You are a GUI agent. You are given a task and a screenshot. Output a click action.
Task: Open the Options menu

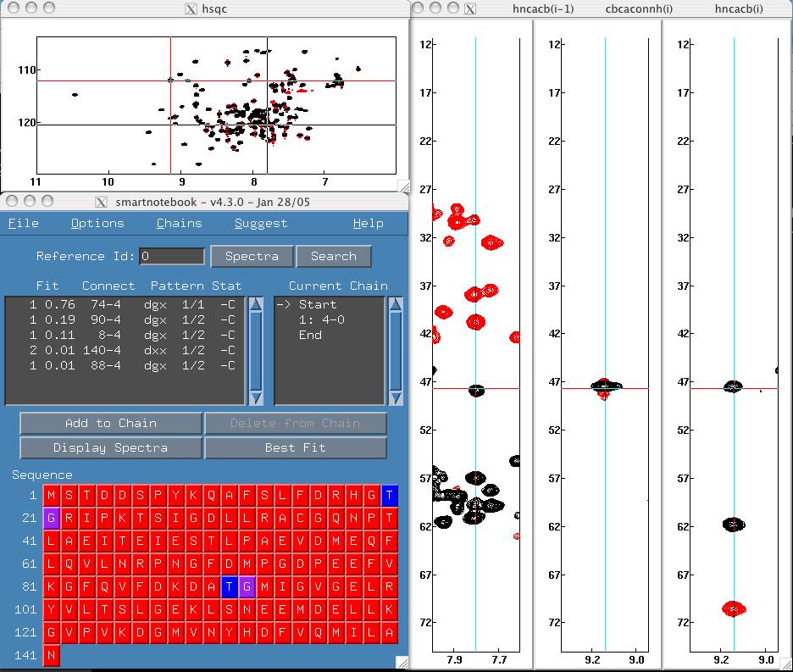(97, 223)
